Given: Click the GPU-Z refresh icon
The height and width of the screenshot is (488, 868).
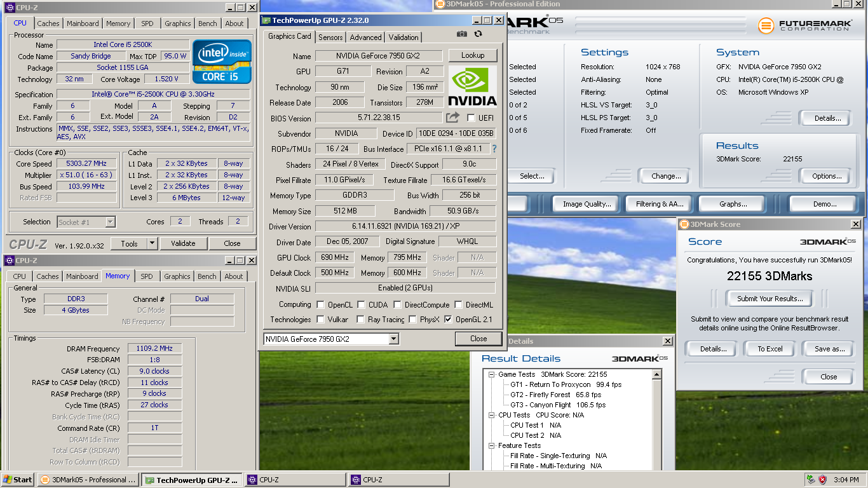Looking at the screenshot, I should pos(478,34).
